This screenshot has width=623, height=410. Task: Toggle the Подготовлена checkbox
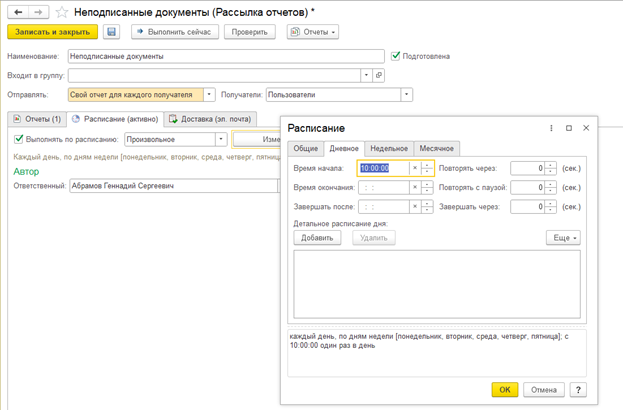tap(395, 56)
